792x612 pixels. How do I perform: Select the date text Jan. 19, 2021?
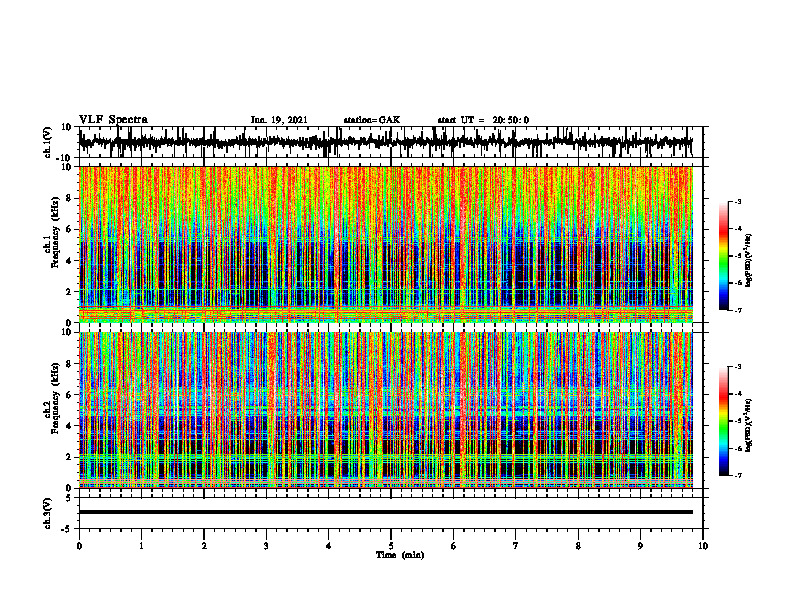pyautogui.click(x=279, y=120)
